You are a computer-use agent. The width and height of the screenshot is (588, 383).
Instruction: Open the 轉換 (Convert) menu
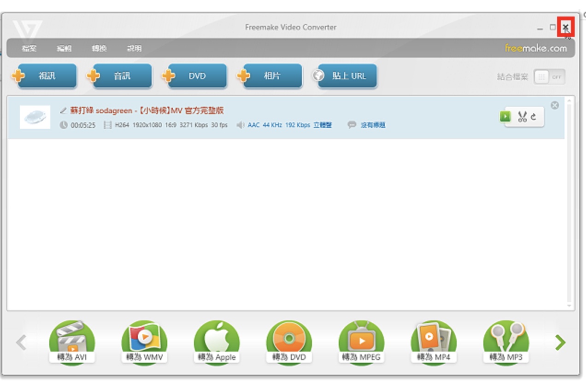pos(99,48)
